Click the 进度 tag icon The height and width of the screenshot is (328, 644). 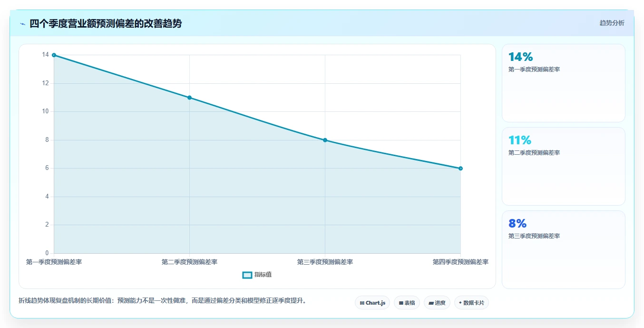431,303
